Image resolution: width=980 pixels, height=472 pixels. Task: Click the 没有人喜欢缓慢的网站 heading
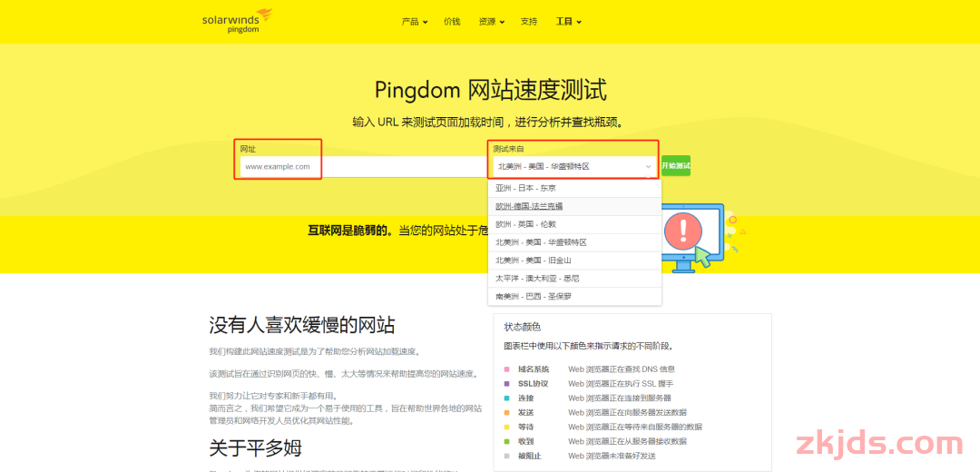click(x=302, y=325)
